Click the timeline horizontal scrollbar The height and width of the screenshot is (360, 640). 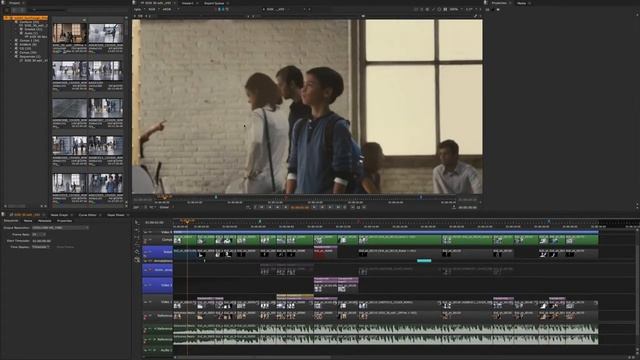coord(253,357)
